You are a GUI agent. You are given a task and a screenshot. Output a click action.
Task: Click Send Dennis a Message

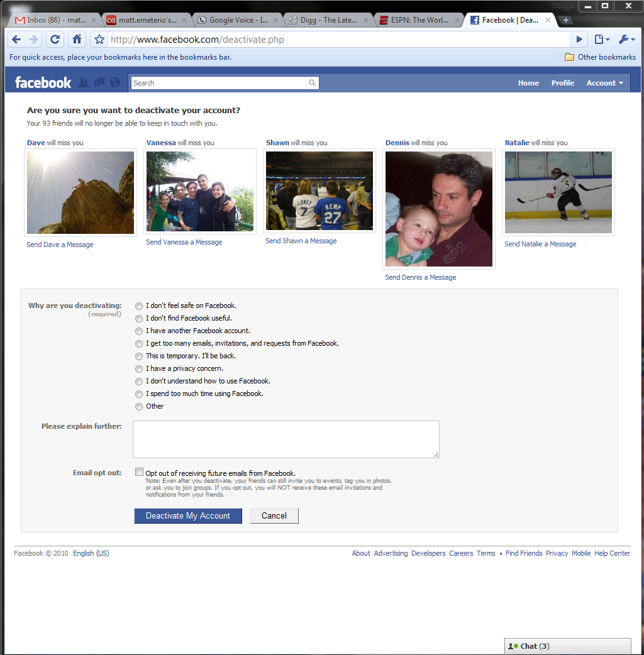(420, 277)
